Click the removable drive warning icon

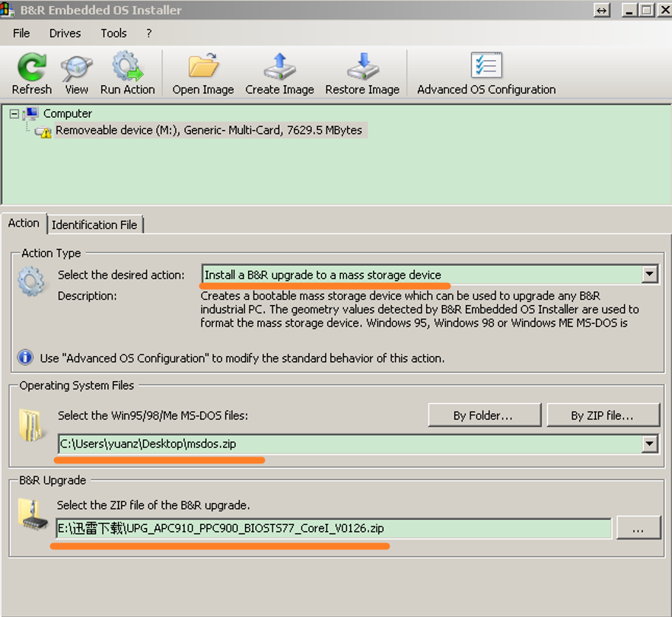point(43,132)
